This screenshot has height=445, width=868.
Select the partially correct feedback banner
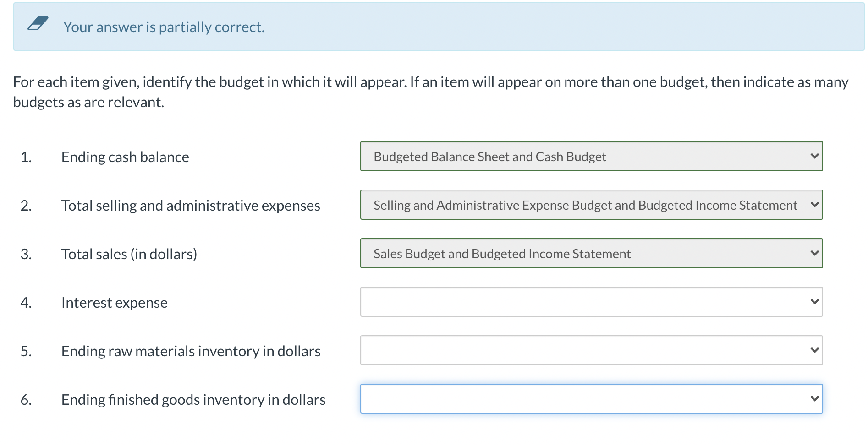[434, 27]
